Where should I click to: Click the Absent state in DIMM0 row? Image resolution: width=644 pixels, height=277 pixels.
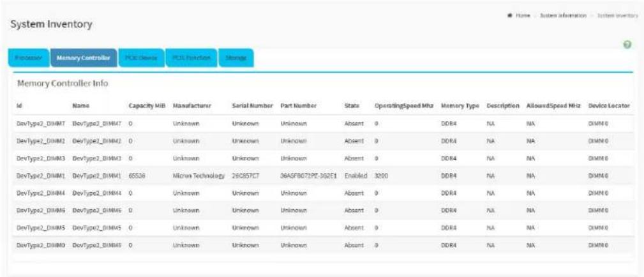pyautogui.click(x=354, y=244)
